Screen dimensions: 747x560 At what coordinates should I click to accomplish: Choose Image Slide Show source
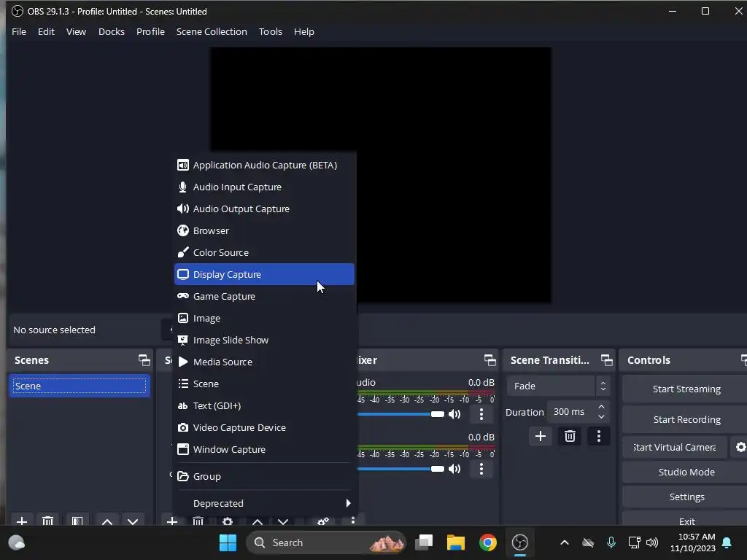tap(264, 341)
